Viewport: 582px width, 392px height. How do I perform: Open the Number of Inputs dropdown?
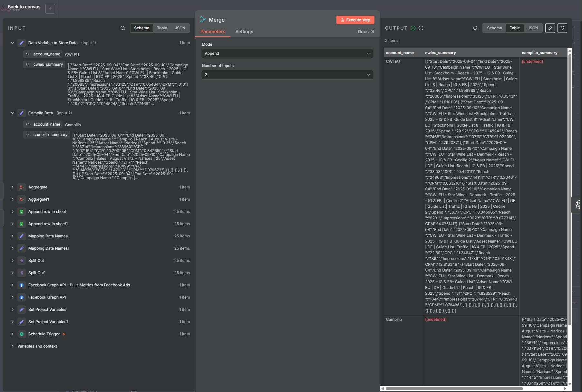coord(287,75)
